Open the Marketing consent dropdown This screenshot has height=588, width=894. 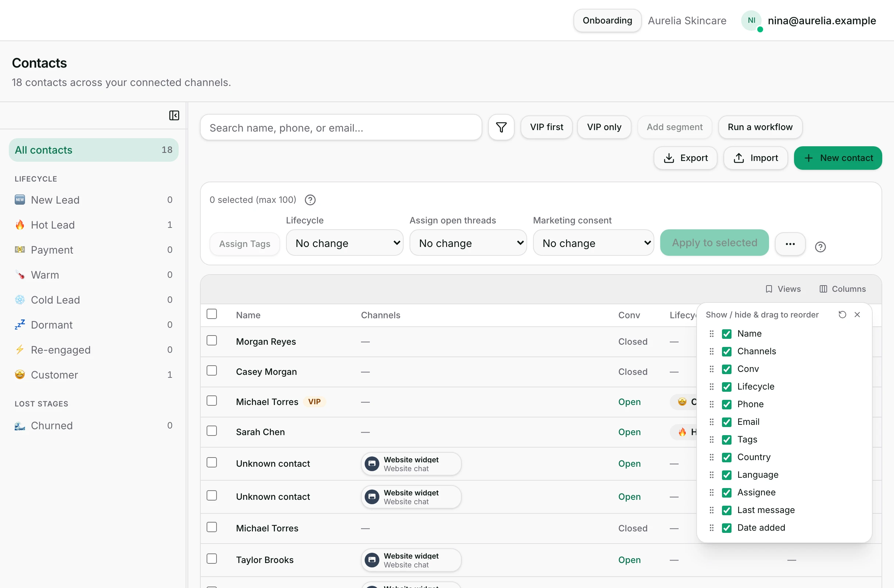click(x=594, y=243)
